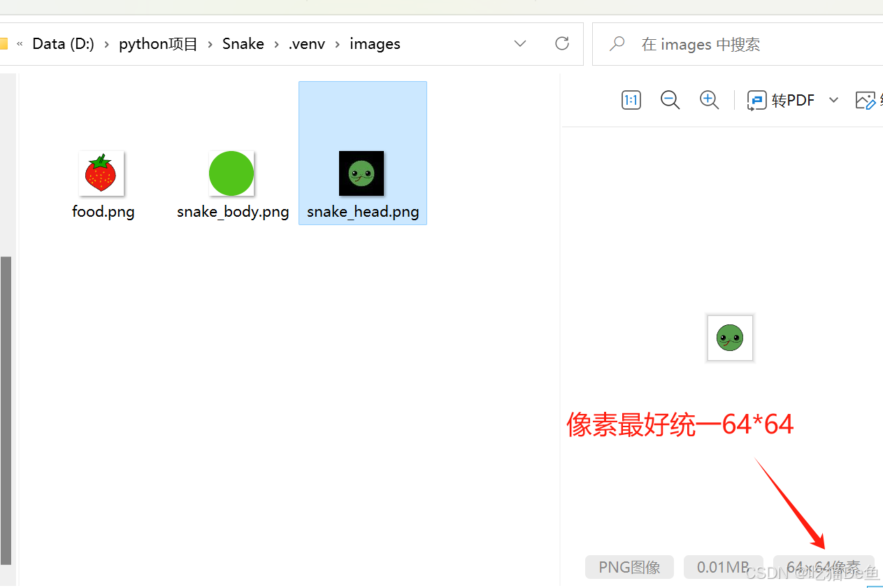Select the snake_body.png file
Screen dimensions: 883x588
(231, 173)
